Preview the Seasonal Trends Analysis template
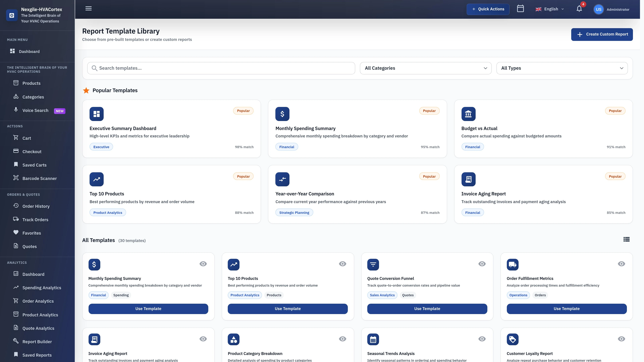 point(482,339)
